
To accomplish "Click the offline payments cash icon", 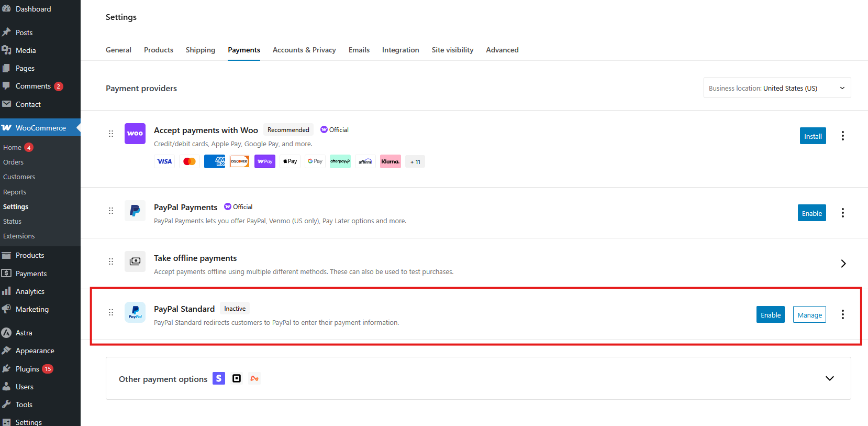I will click(135, 261).
